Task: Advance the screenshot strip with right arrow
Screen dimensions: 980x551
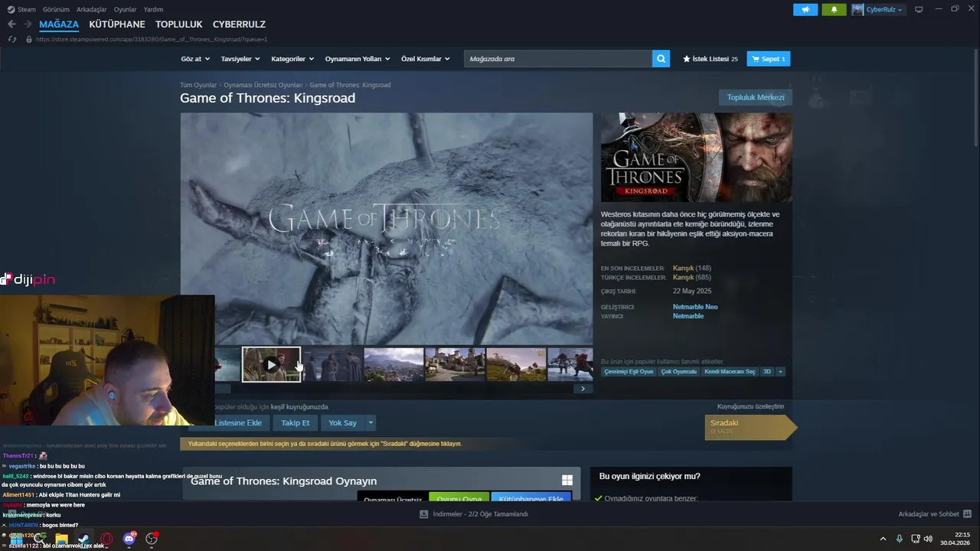Action: 583,389
